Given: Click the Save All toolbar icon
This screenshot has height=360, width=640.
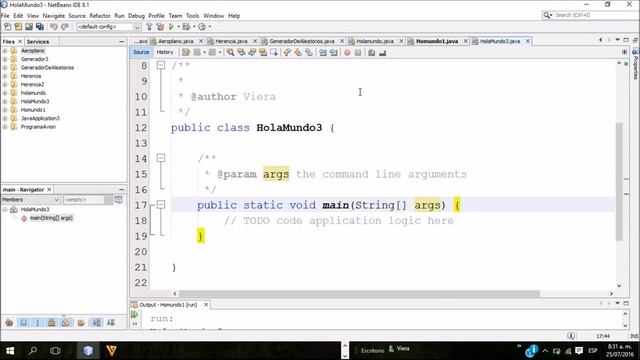Looking at the screenshot, I should pyautogui.click(x=40, y=27).
